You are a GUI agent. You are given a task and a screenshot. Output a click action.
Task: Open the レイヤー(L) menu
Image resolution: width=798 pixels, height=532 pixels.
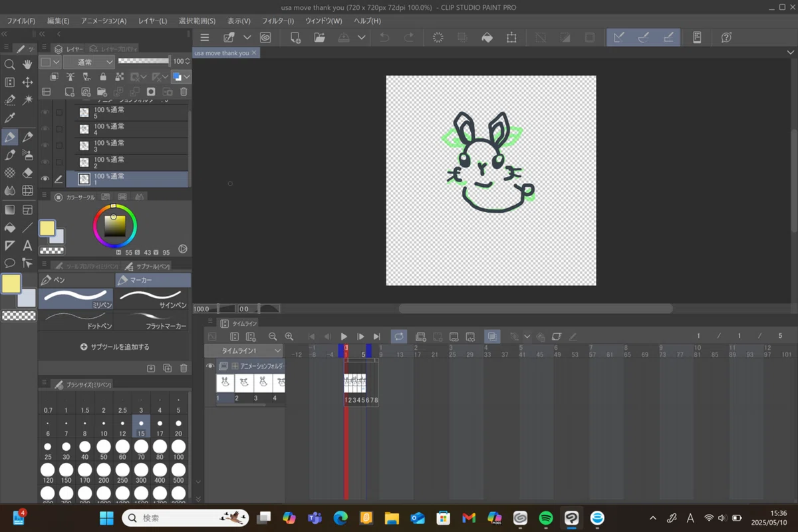coord(152,21)
